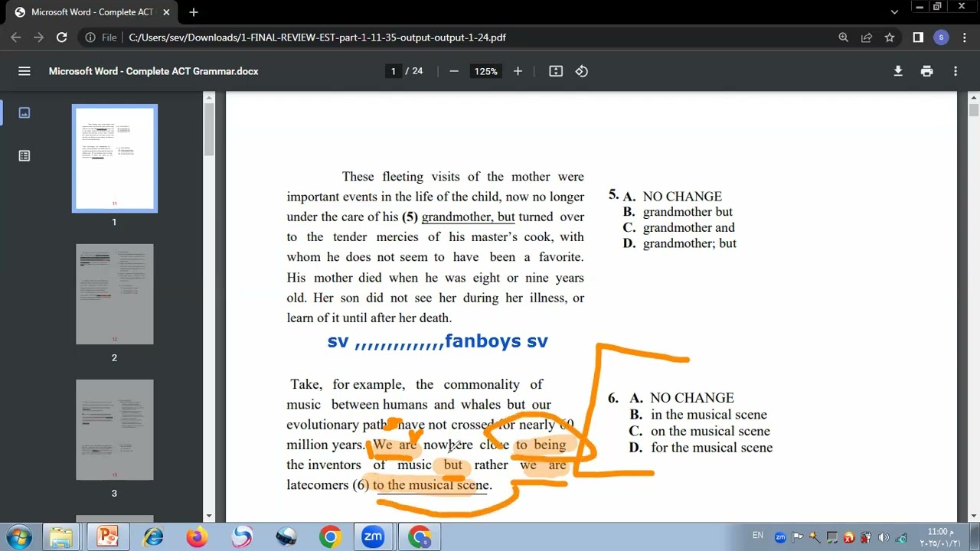
Task: Click the 125% zoom level field
Action: pyautogui.click(x=485, y=71)
